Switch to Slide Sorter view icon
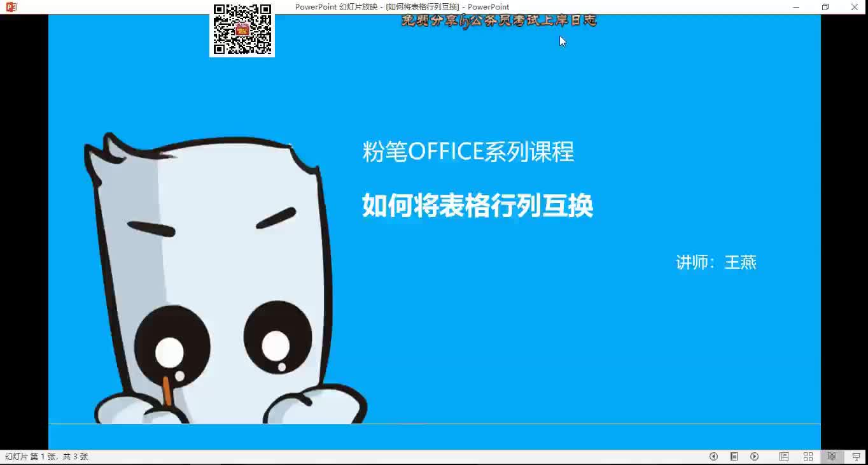Image resolution: width=868 pixels, height=465 pixels. pos(808,457)
